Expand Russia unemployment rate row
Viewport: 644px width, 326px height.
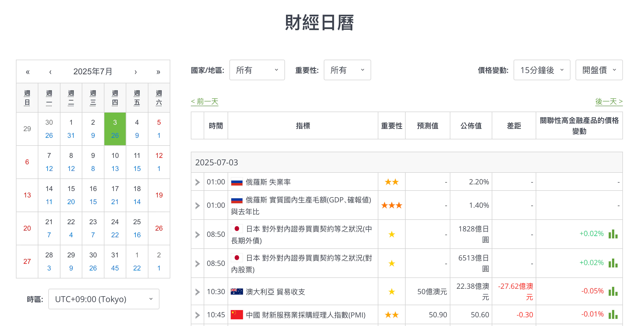tap(198, 182)
